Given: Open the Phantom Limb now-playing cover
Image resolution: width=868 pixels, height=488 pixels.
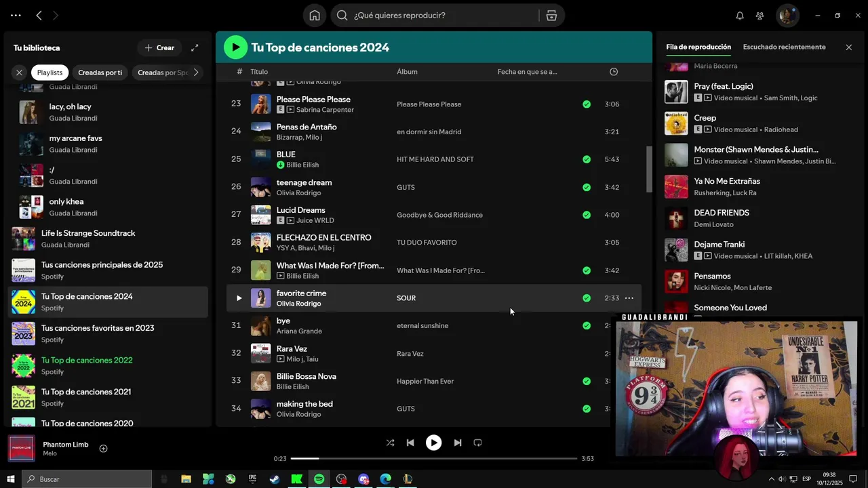Looking at the screenshot, I should (21, 449).
